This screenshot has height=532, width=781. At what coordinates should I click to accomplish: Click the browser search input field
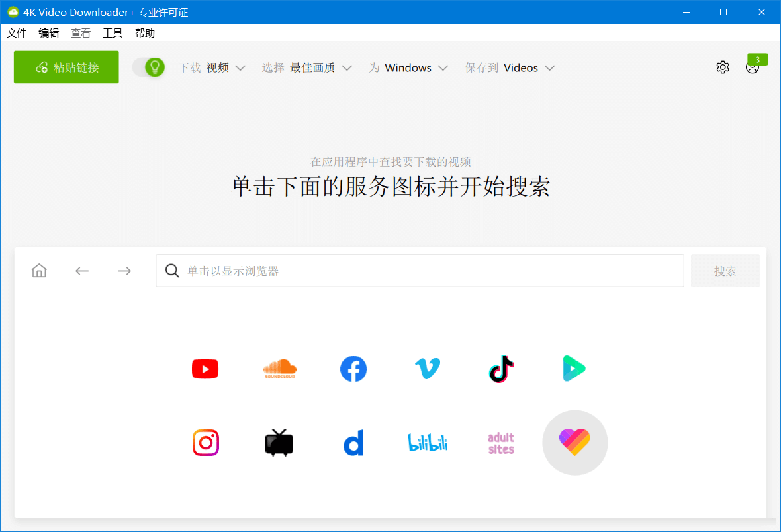419,270
